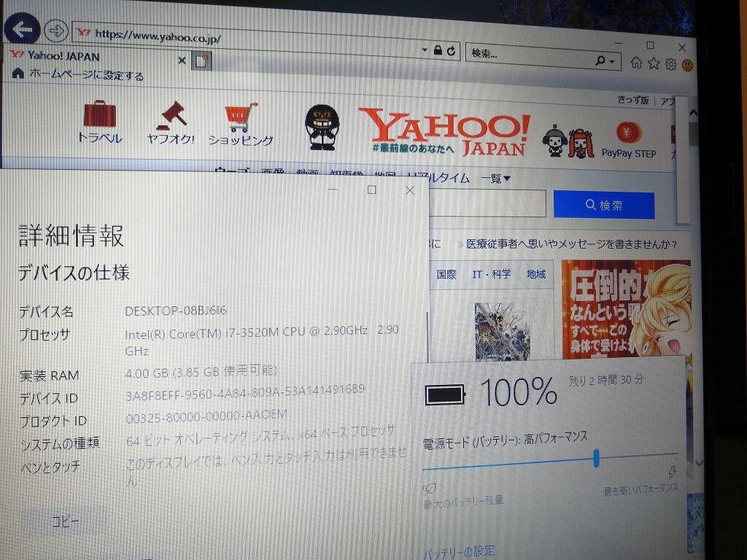
Task: Click the magnifier icon in browser search box
Action: pyautogui.click(x=601, y=61)
